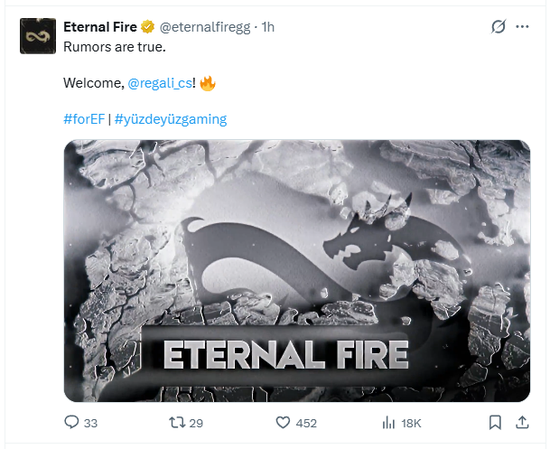
Task: Open the Eternal Fire dragon image
Action: tap(297, 271)
